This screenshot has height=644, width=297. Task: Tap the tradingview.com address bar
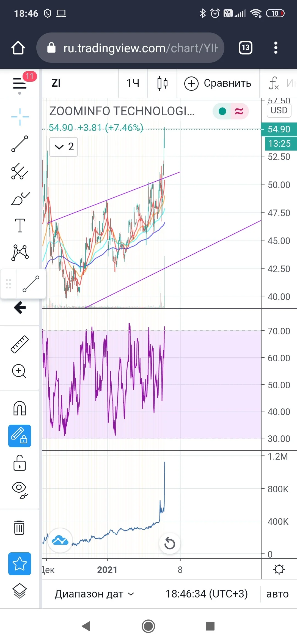tap(130, 48)
